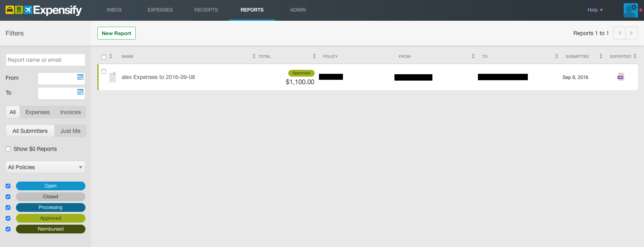Uncheck the Approved status filter checkbox

(8, 218)
